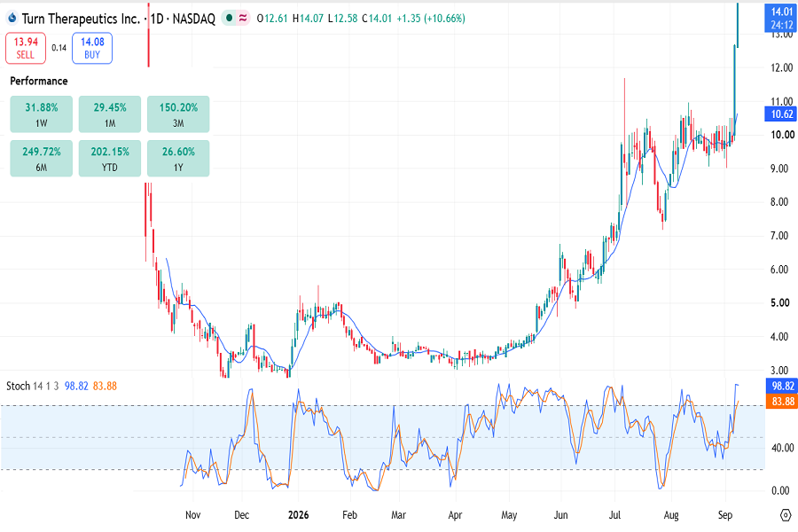Click the blue 98.82 value in Stoch legend
The width and height of the screenshot is (798, 532).
coord(76,386)
